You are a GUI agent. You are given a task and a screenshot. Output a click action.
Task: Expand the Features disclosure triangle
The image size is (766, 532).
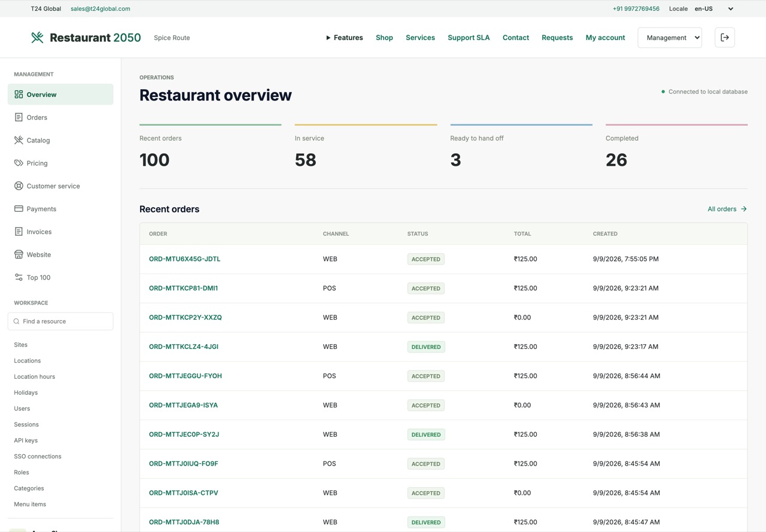coord(328,38)
